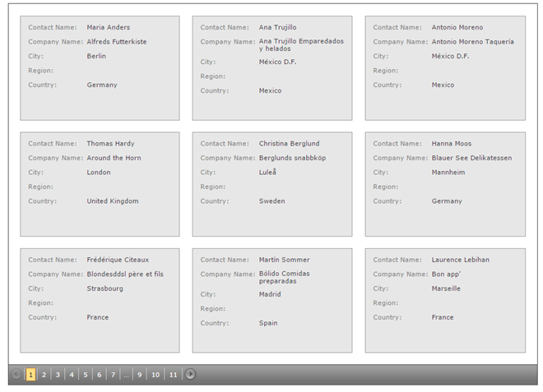Jump to page 4

click(72, 375)
